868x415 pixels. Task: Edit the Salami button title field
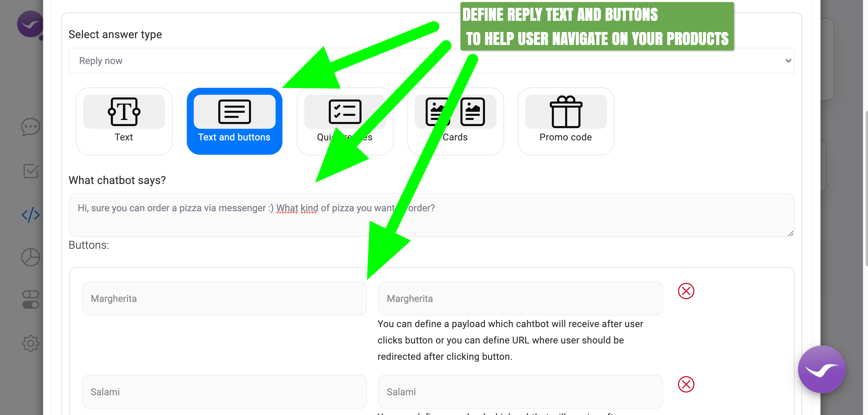224,392
